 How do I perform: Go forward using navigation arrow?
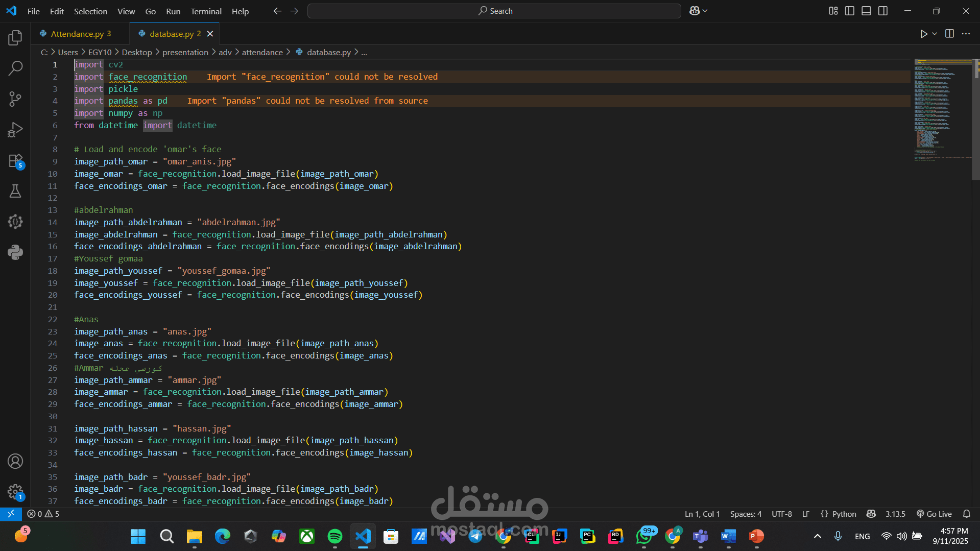[x=294, y=11]
